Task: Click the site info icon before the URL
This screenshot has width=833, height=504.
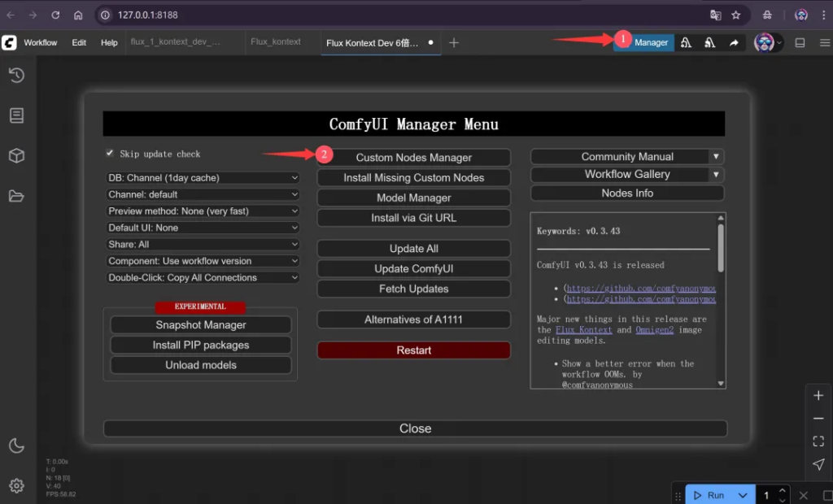Action: [x=105, y=15]
